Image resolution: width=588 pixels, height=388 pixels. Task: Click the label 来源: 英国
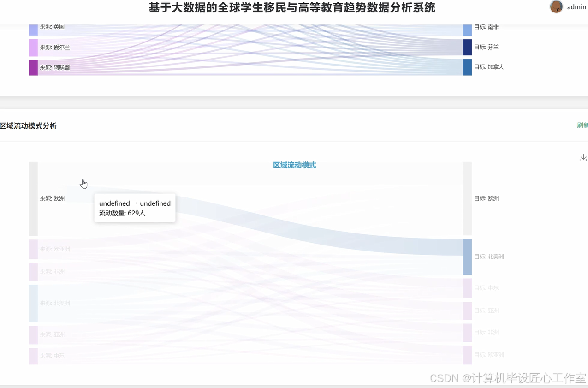coord(52,27)
